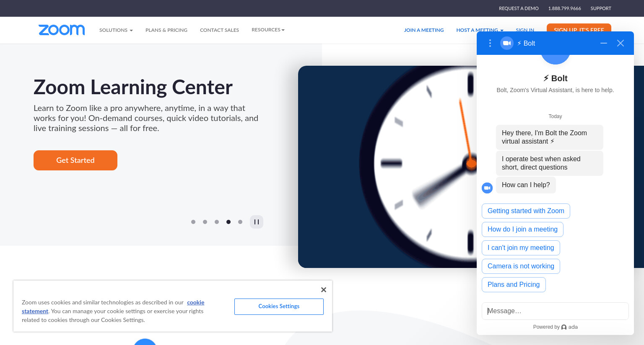The height and width of the screenshot is (345, 644).
Task: Click the ada logo in the chat footer
Action: pyautogui.click(x=569, y=327)
